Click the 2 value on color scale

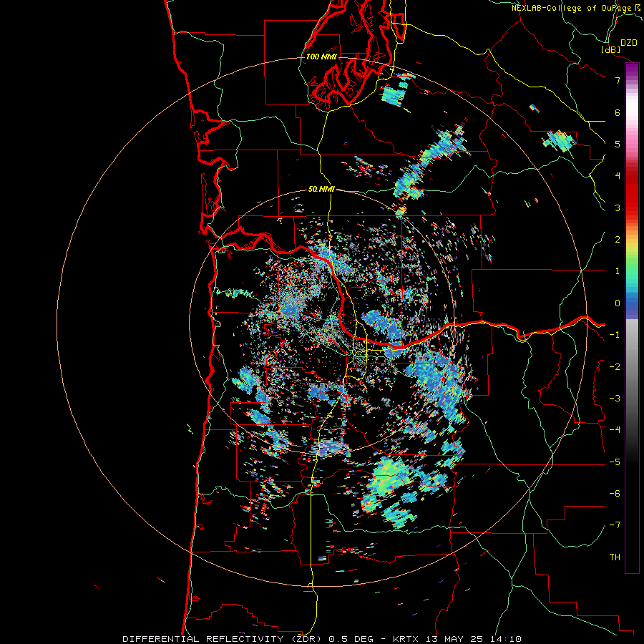click(x=618, y=240)
